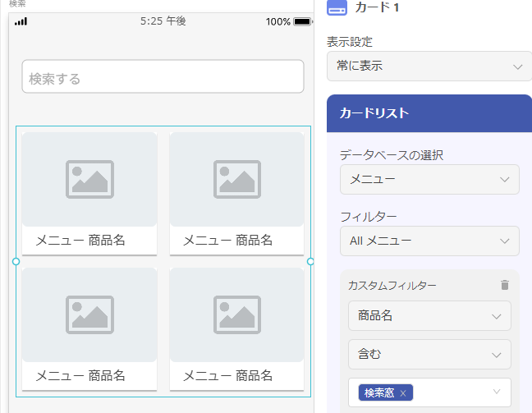
Task: Open the 表示設定 dropdown showing 常に表示
Action: [429, 67]
